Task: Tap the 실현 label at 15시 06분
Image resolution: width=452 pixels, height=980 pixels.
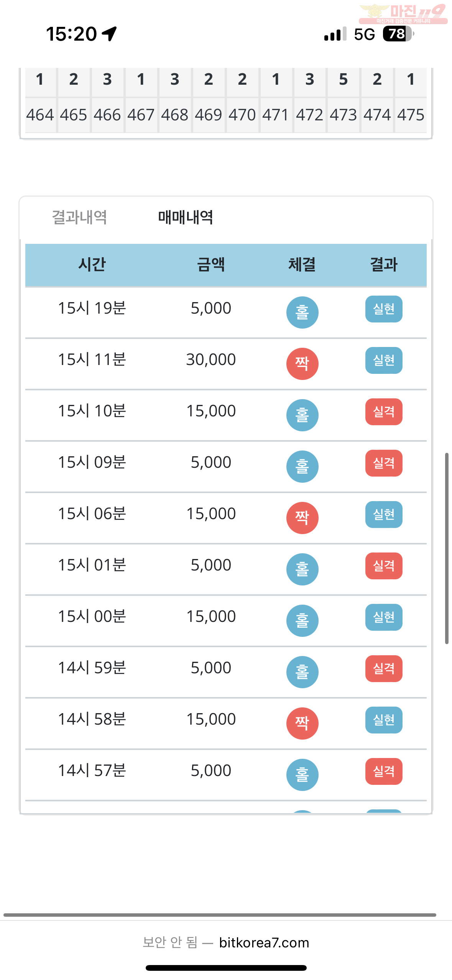Action: tap(384, 515)
